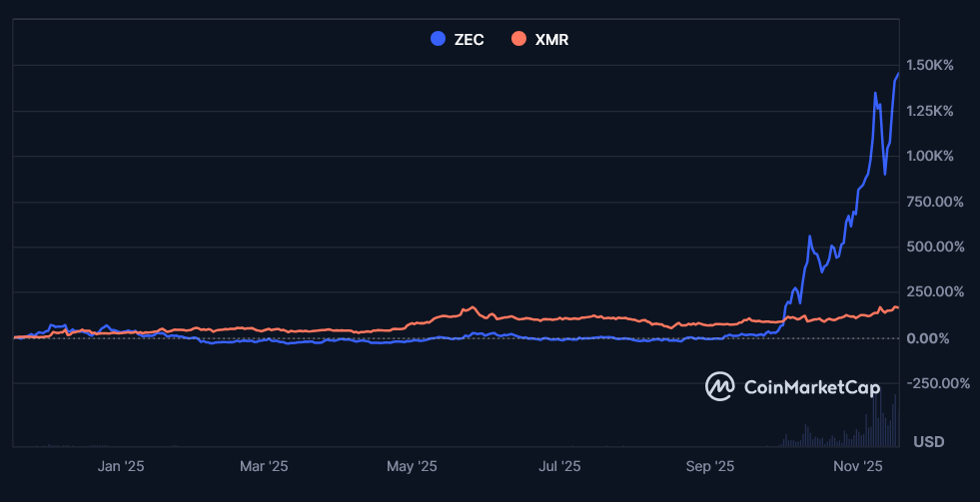
Task: Open the CoinMarketCap watermark text link
Action: tap(806, 386)
